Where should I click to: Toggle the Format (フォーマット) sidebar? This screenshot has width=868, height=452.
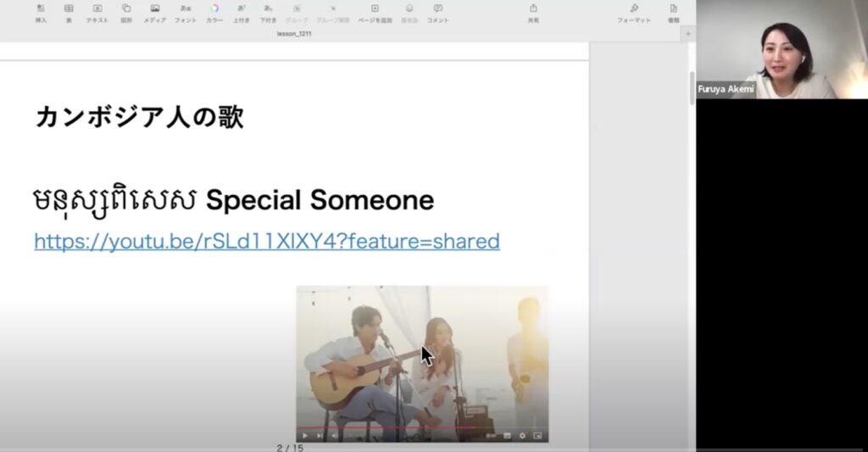634,12
